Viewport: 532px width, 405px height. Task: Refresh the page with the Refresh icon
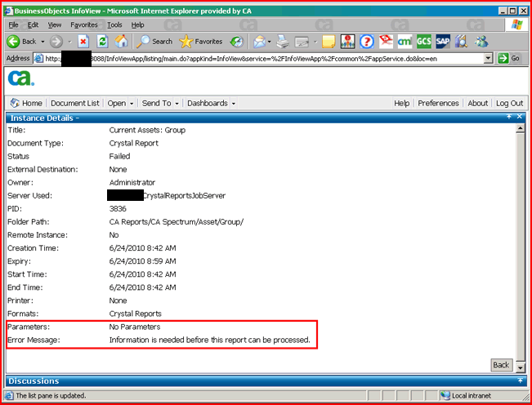click(102, 41)
